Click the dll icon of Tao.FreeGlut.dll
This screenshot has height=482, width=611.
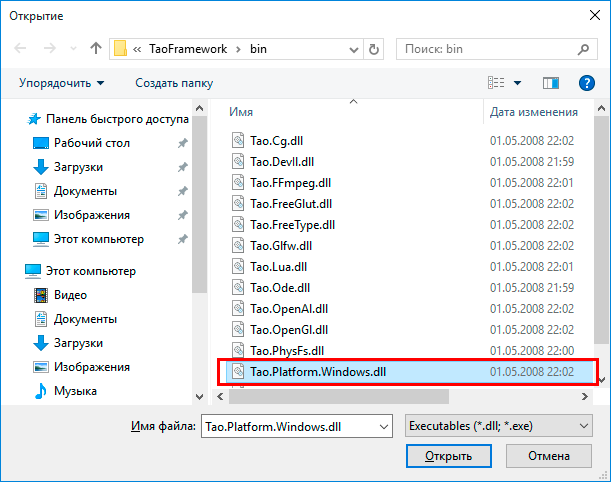[238, 203]
